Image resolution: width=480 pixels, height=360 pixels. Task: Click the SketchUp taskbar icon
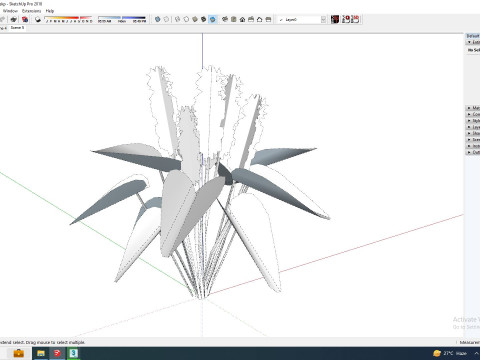pos(57,353)
